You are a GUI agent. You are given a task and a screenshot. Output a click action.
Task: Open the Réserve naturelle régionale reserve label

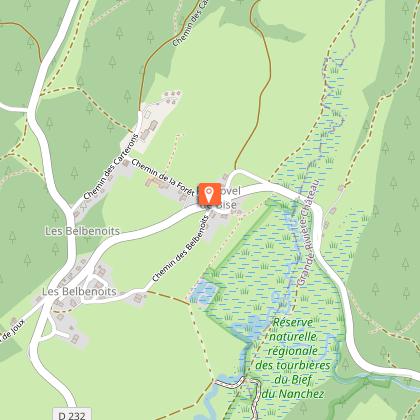[293, 358]
